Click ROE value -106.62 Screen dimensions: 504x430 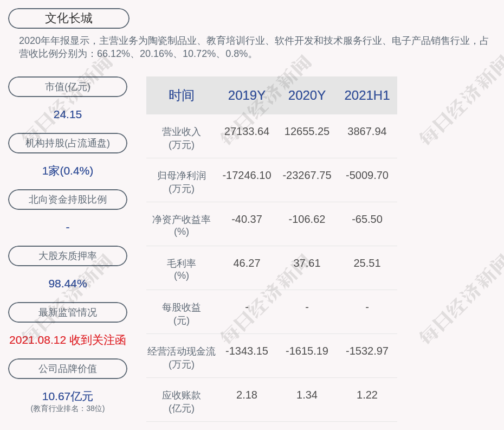[x=307, y=220]
